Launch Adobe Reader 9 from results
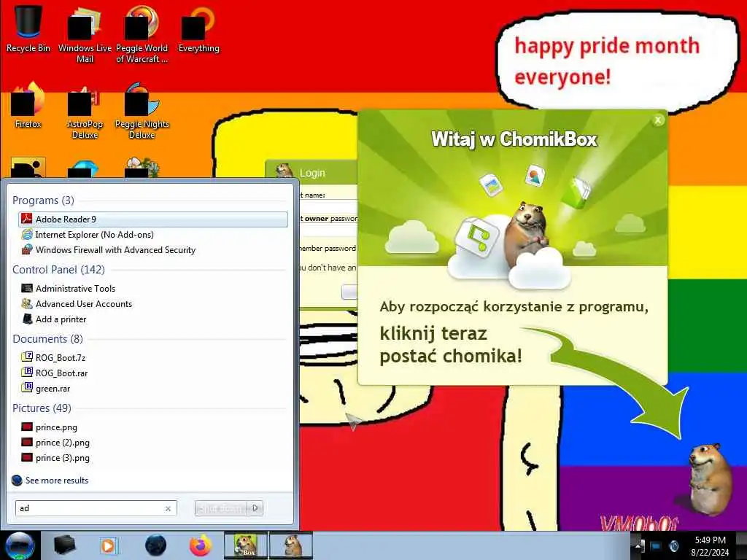The image size is (747, 560). (x=153, y=219)
